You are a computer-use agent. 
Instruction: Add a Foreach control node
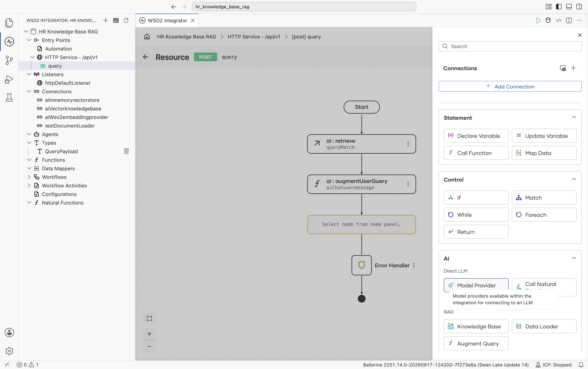(x=544, y=215)
